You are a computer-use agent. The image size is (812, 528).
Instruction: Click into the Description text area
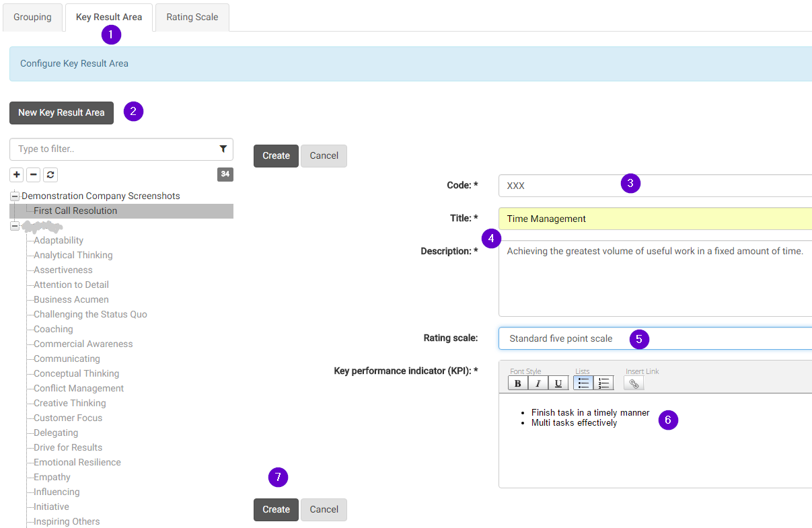click(x=655, y=278)
